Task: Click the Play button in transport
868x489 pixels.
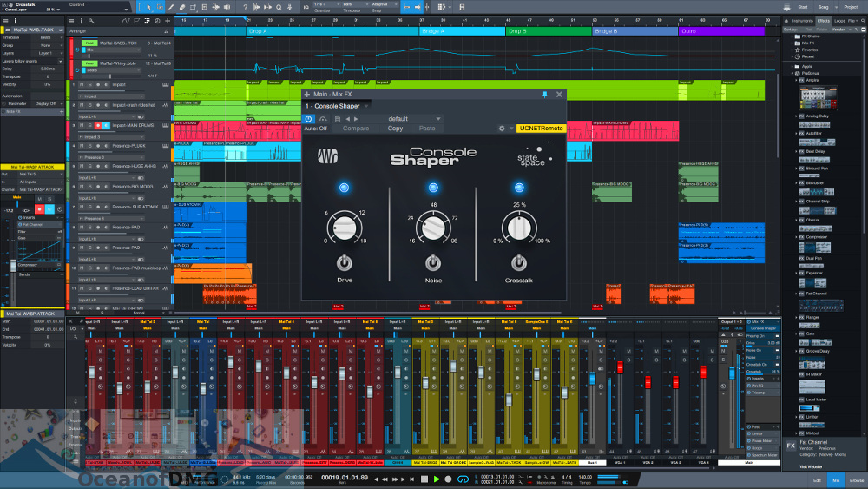Action: point(437,479)
